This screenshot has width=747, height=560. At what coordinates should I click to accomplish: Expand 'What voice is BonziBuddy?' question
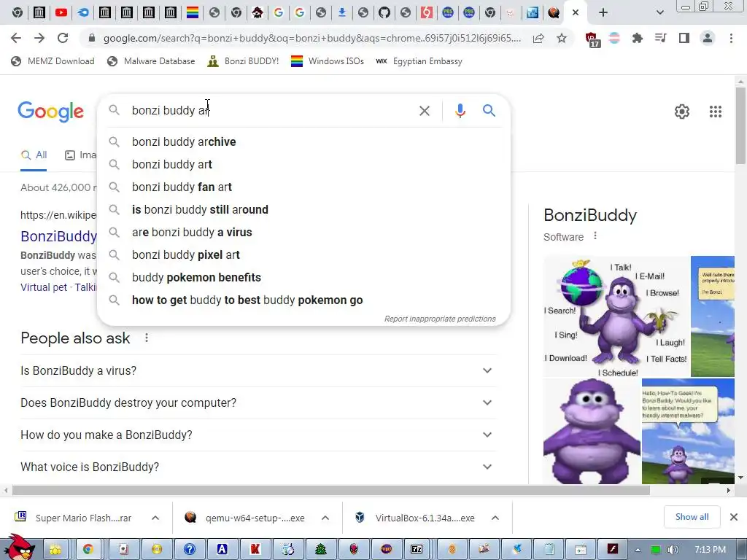[x=258, y=467]
